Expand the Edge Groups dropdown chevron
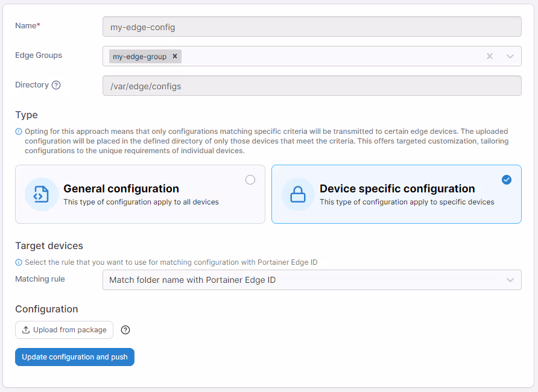Viewport: 538px width, 392px height. 510,56
